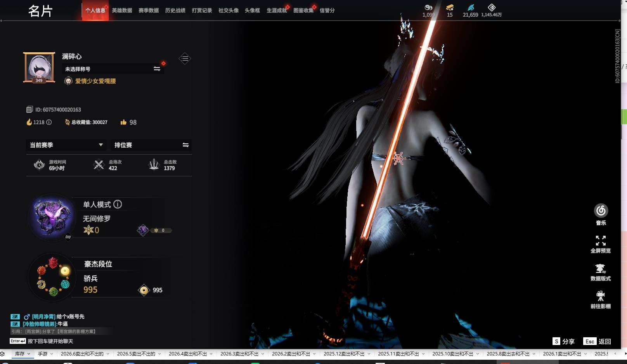Viewport: 627px width, 364px height.
Task: Switch to the 信誉分 tab
Action: pyautogui.click(x=327, y=10)
